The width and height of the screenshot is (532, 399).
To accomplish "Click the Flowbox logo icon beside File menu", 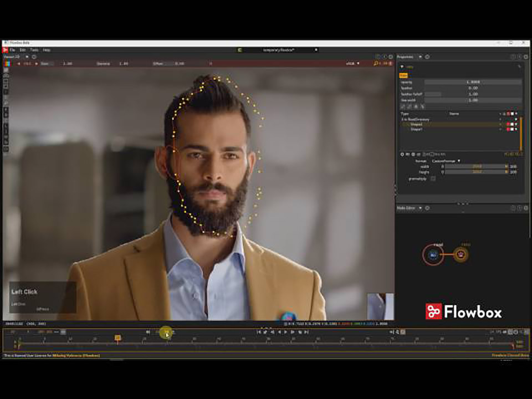I will [6, 50].
